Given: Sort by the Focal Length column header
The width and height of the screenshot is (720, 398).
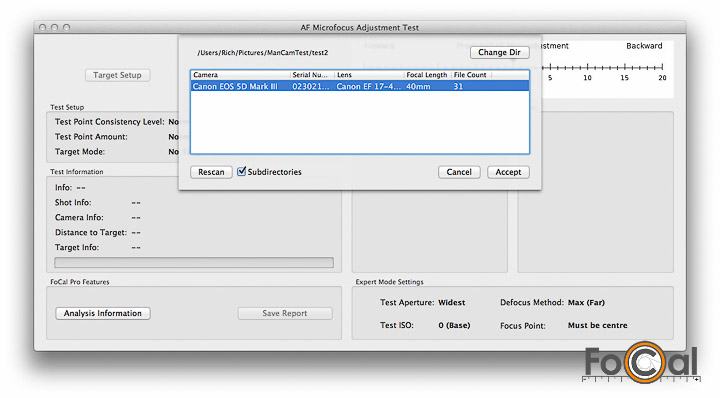Looking at the screenshot, I should pyautogui.click(x=427, y=75).
